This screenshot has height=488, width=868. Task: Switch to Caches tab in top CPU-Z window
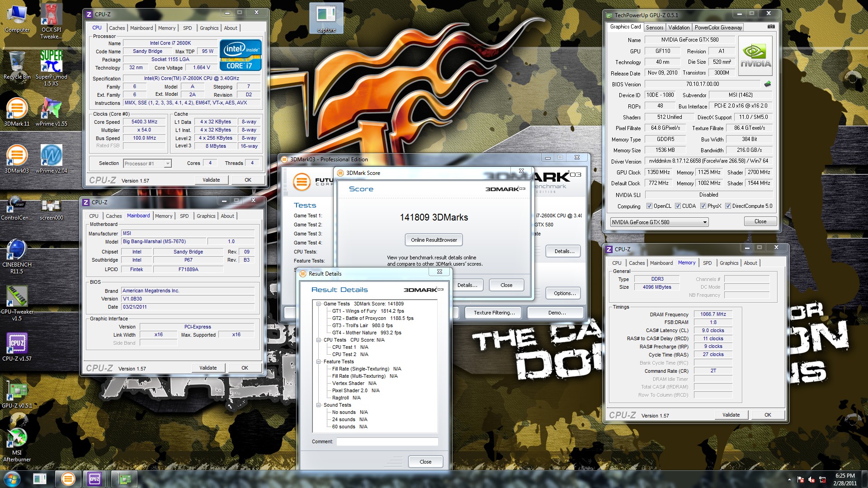[x=117, y=28]
